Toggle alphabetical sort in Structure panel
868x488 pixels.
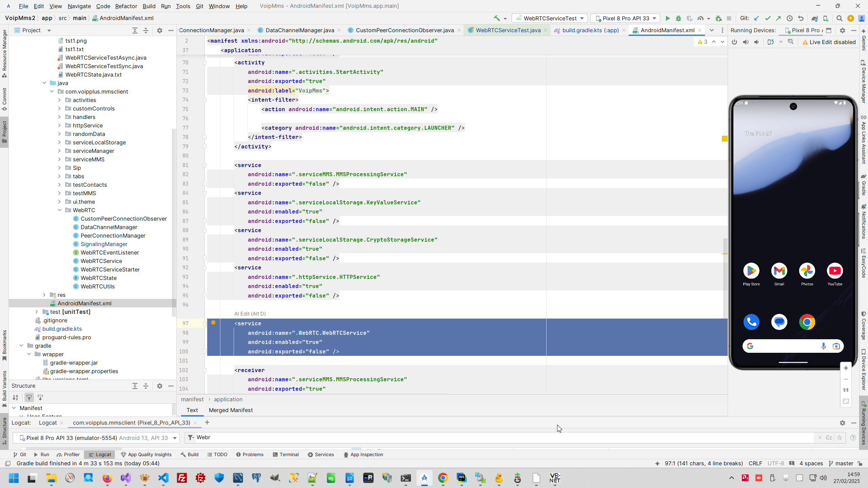[16, 398]
